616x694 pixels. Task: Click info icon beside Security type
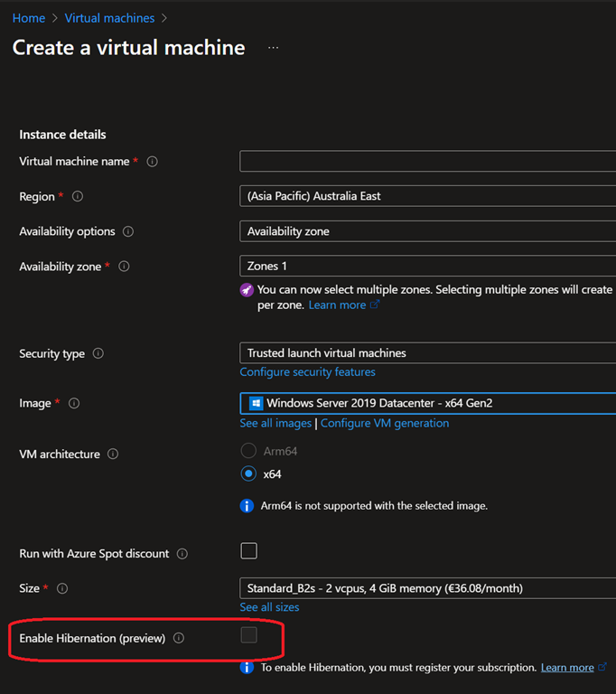tap(98, 354)
